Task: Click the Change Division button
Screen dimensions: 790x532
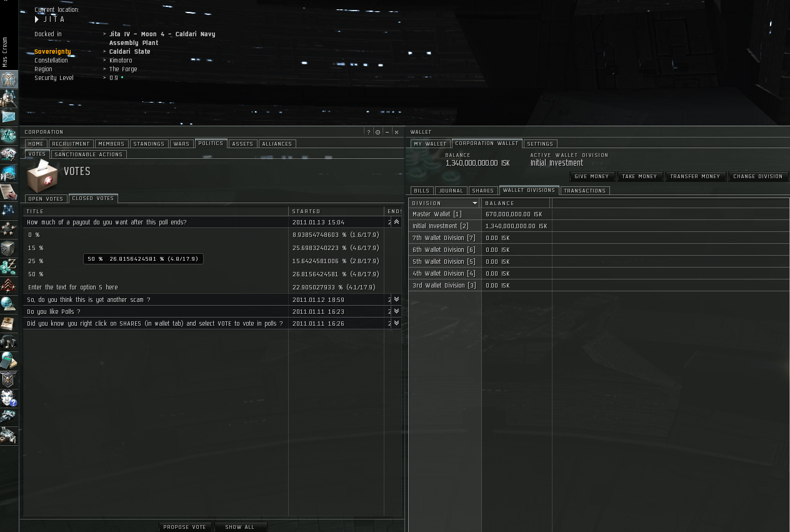Action: tap(757, 176)
